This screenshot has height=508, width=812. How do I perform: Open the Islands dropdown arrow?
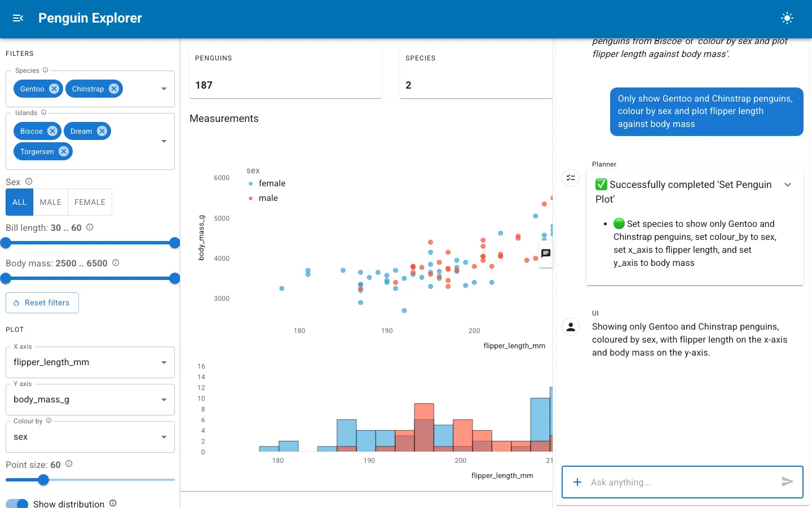tap(164, 141)
